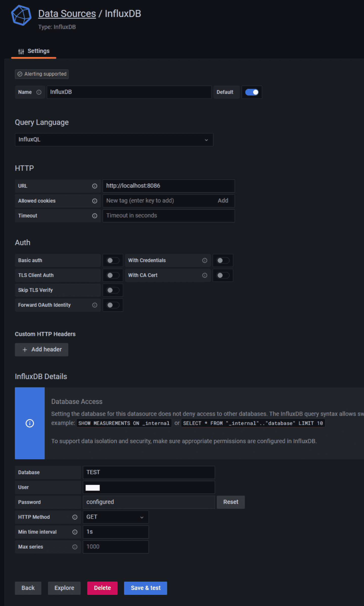The width and height of the screenshot is (364, 606).
Task: Click the Alerting supported check icon
Action: 20,74
